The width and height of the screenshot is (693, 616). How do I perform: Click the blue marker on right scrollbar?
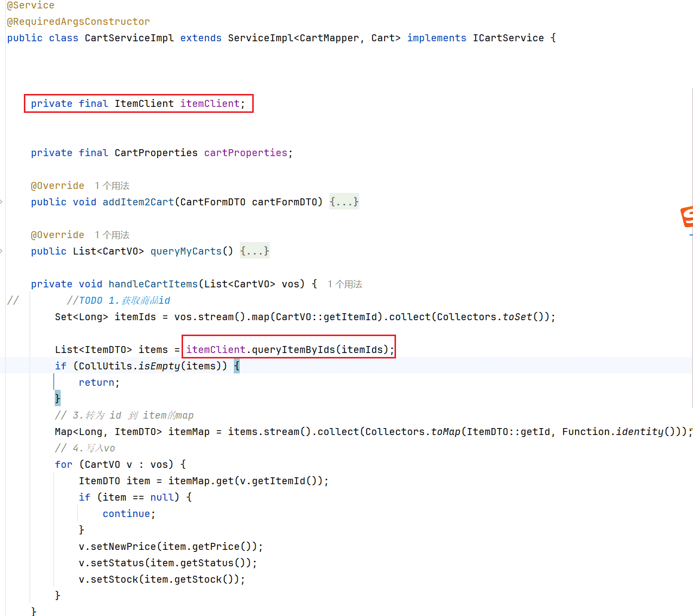click(x=691, y=235)
